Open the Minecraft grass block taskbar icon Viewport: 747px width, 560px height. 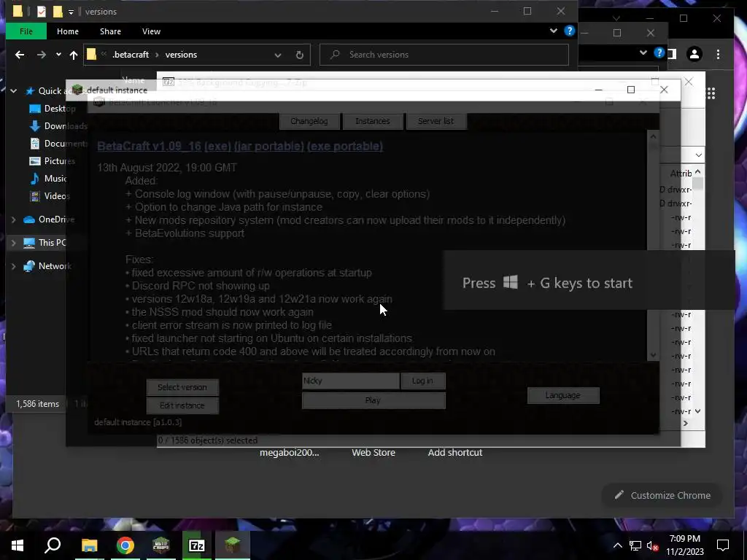pos(233,545)
